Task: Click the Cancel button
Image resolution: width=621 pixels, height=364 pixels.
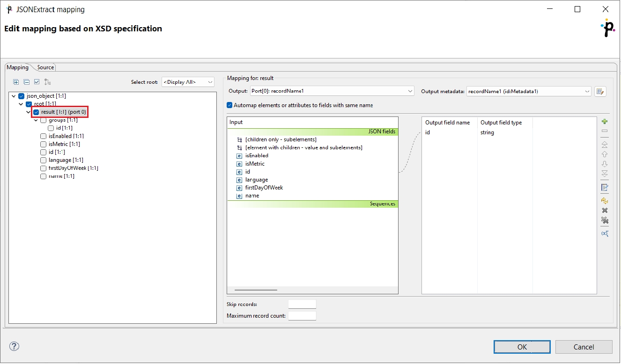Action: 584,347
